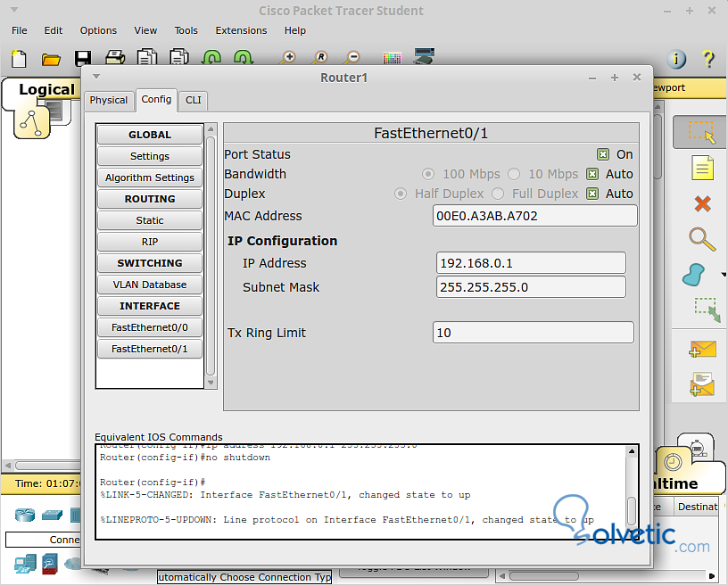Select the Routers device category icon
Viewport: 728px width, 586px height.
click(x=25, y=515)
